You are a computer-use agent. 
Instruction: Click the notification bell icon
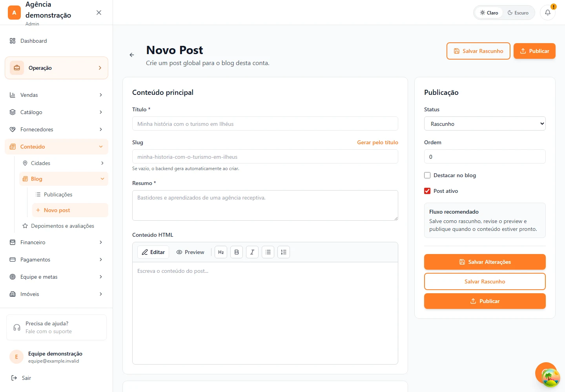tap(548, 13)
